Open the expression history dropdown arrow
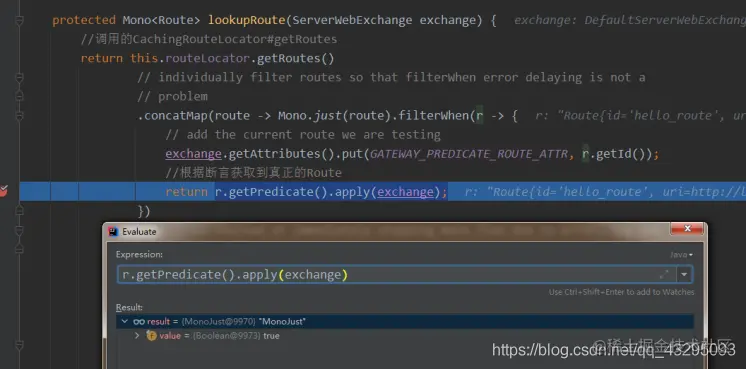The height and width of the screenshot is (369, 746). point(684,274)
